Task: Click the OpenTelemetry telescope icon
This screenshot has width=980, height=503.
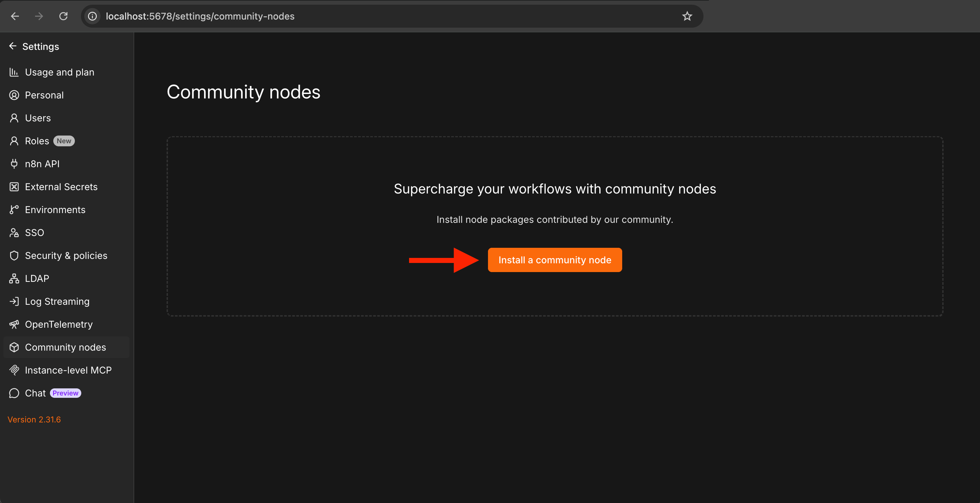Action: [x=14, y=324]
